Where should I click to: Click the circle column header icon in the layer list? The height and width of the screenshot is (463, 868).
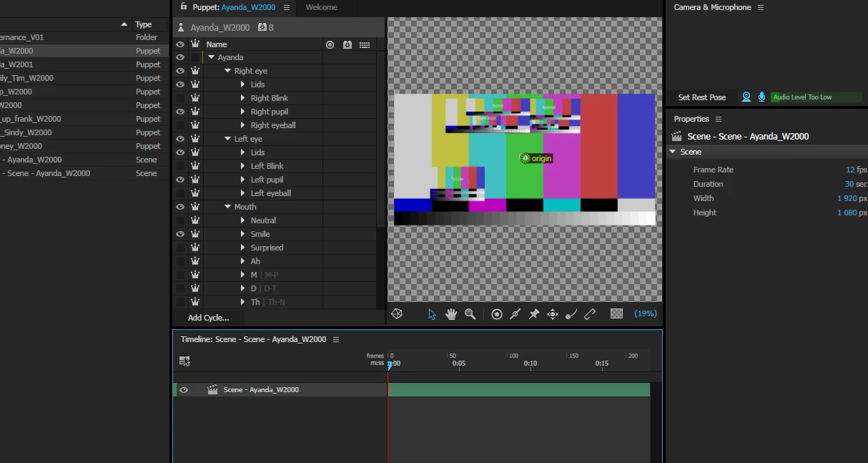click(x=330, y=44)
